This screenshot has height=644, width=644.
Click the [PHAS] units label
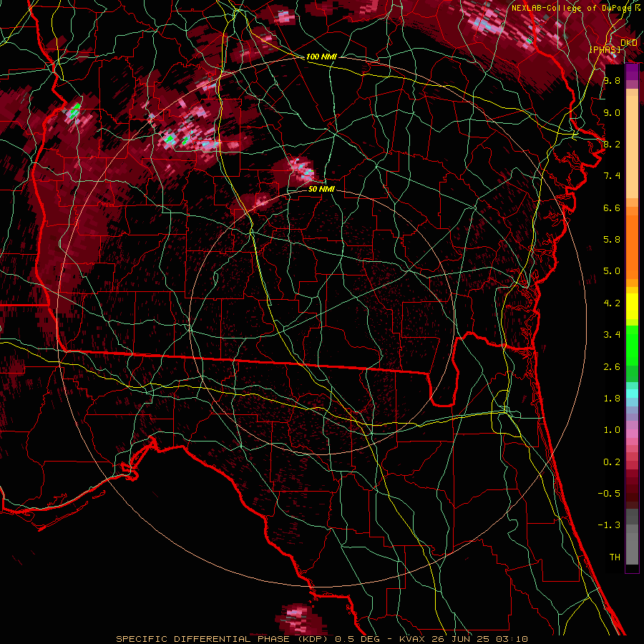pyautogui.click(x=605, y=49)
